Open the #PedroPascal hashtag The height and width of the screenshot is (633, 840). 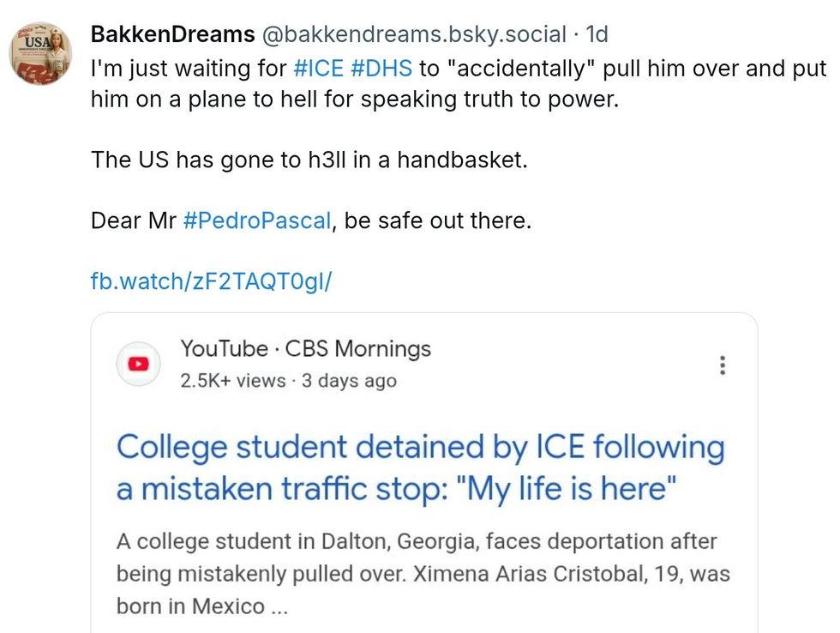(x=256, y=220)
